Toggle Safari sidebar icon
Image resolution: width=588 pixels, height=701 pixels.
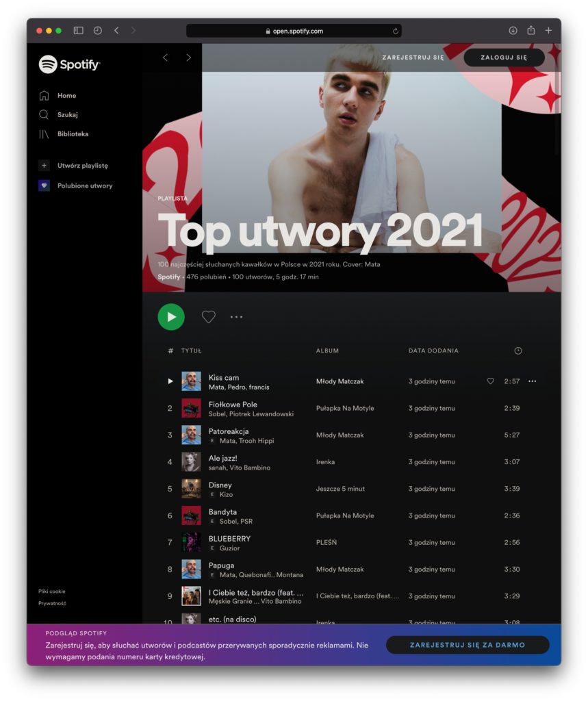click(78, 30)
